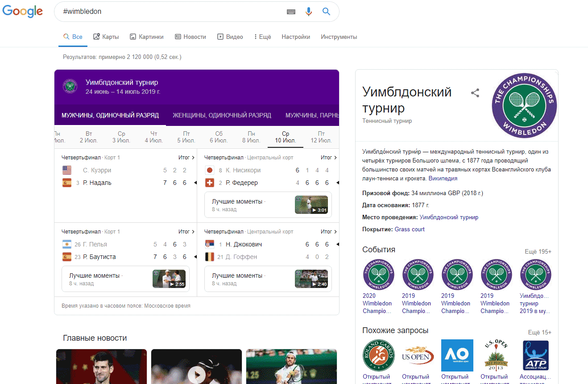The height and width of the screenshot is (384, 588).
Task: Open the Australian Open AO logo
Action: (457, 356)
